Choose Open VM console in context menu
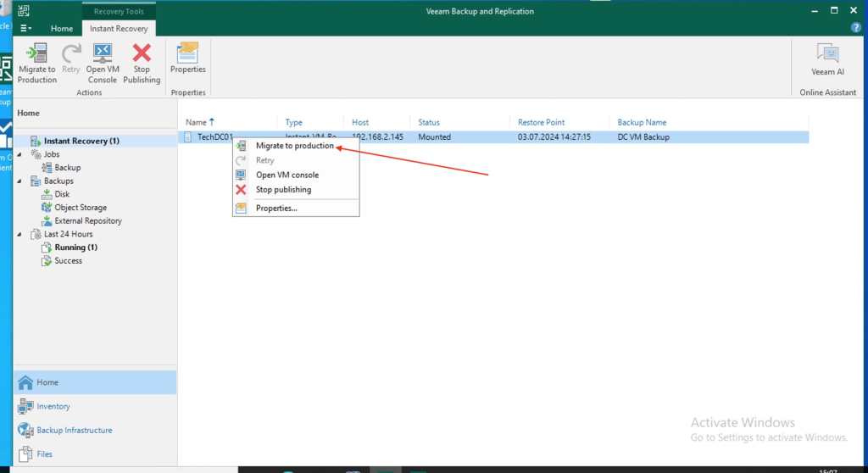Screen dimensions: 868x473 click(296, 175)
